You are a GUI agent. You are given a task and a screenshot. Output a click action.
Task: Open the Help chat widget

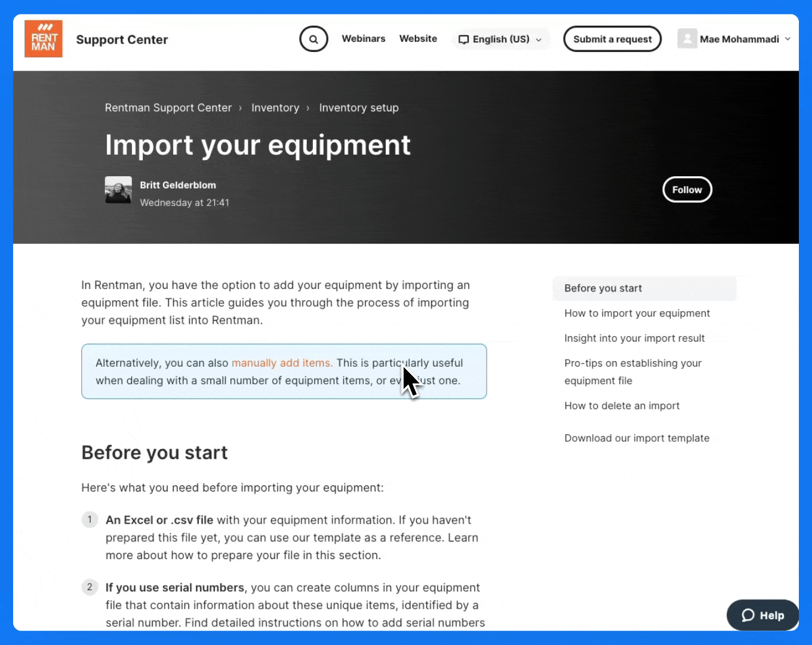point(762,615)
